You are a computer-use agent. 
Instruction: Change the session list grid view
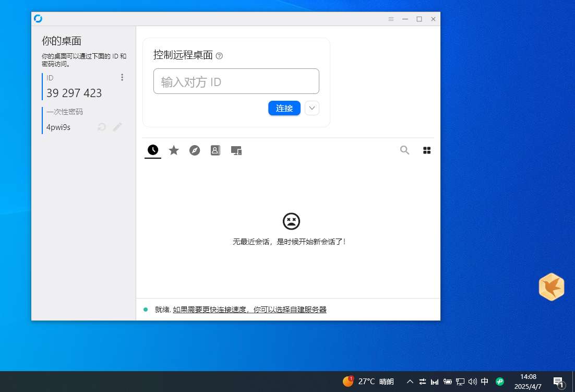(427, 150)
